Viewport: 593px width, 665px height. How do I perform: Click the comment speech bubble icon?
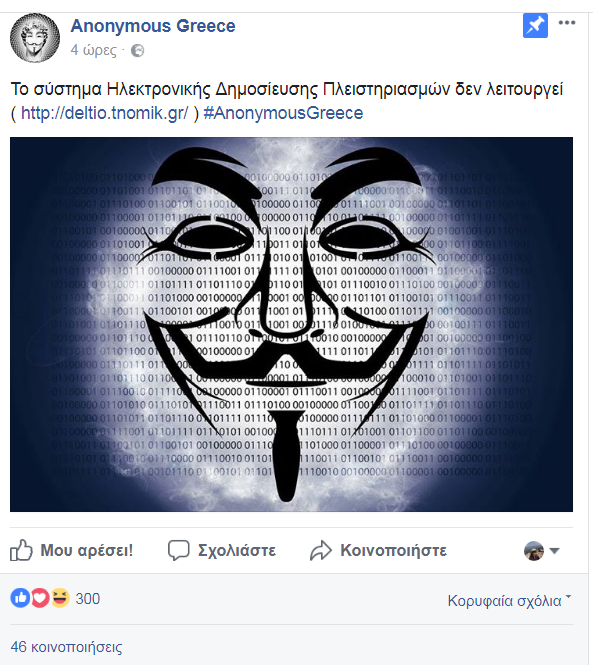[x=179, y=550]
